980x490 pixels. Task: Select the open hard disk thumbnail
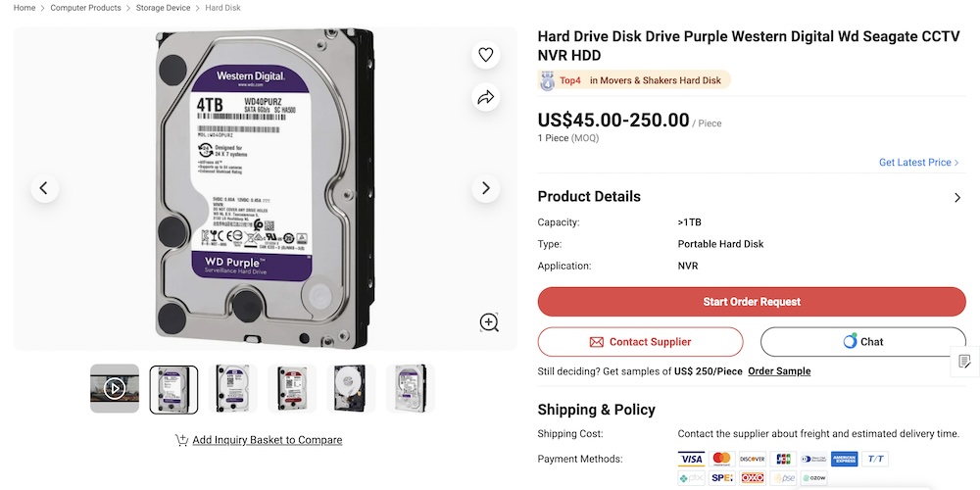click(x=351, y=389)
